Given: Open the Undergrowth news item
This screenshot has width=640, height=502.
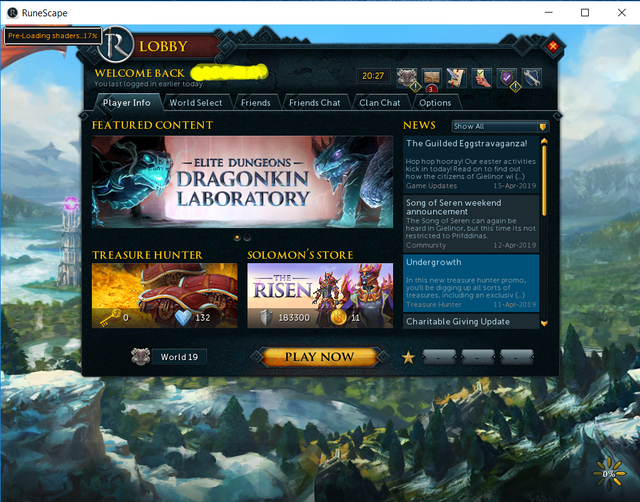Looking at the screenshot, I should click(471, 283).
